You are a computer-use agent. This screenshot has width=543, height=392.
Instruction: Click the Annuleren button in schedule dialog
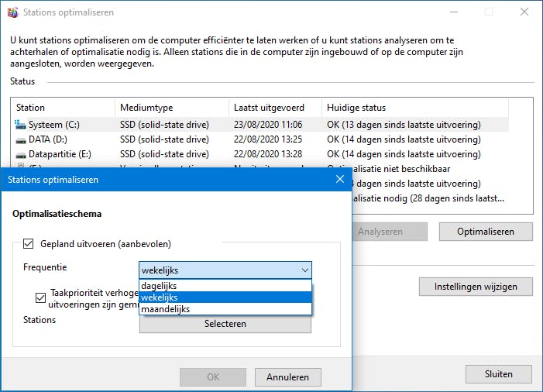pos(288,377)
